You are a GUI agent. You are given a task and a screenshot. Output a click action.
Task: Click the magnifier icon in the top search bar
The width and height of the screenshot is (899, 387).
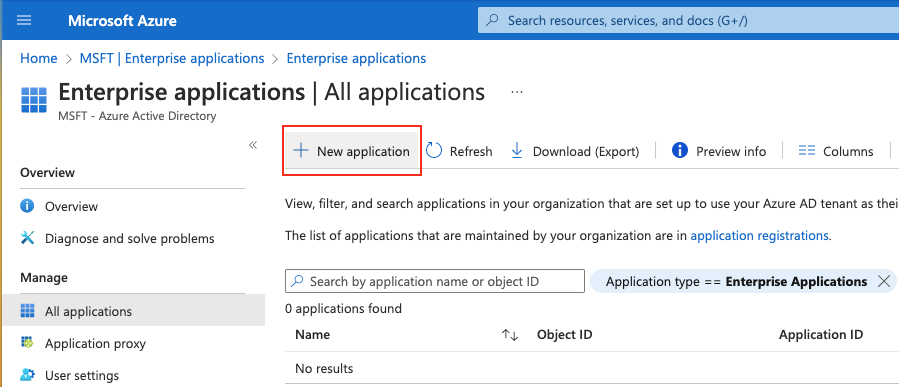pos(492,21)
